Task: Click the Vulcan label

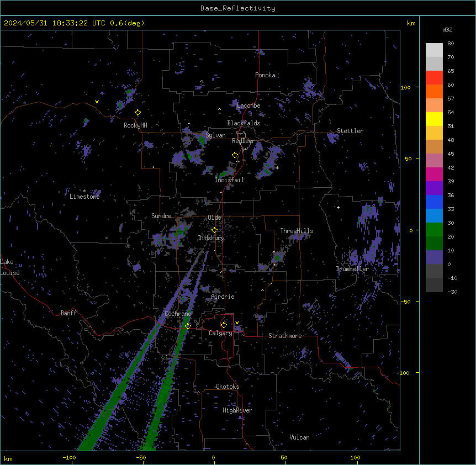Action: coord(300,437)
